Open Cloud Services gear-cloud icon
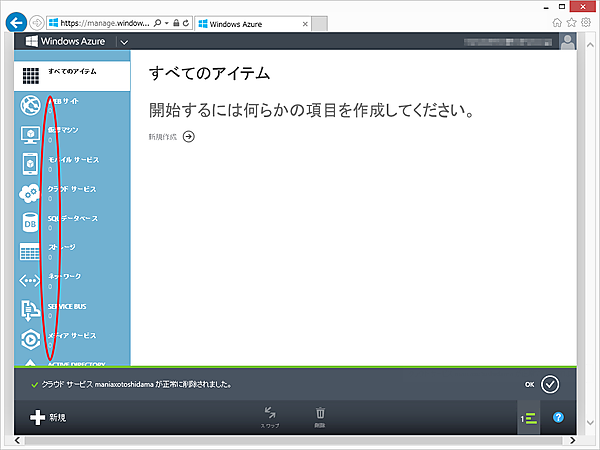This screenshot has width=600, height=450. point(31,193)
